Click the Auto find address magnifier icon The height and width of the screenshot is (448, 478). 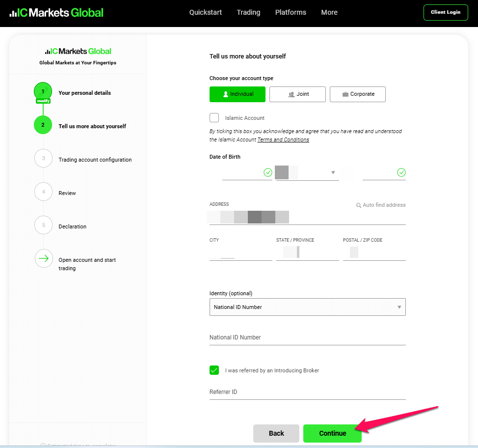click(358, 205)
